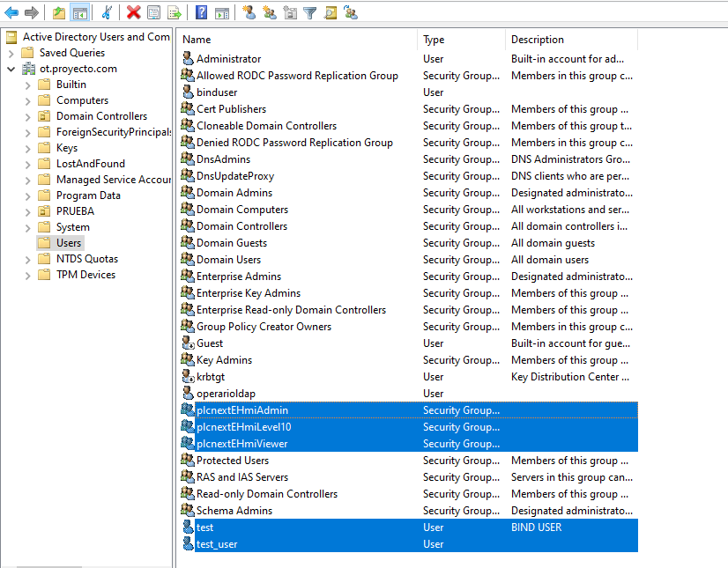Click the red X Delete icon
The image size is (728, 568).
(x=134, y=12)
